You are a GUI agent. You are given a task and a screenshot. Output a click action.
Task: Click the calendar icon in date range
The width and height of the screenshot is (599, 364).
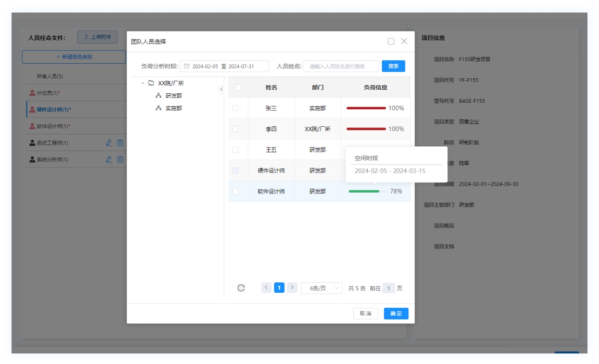tap(187, 66)
